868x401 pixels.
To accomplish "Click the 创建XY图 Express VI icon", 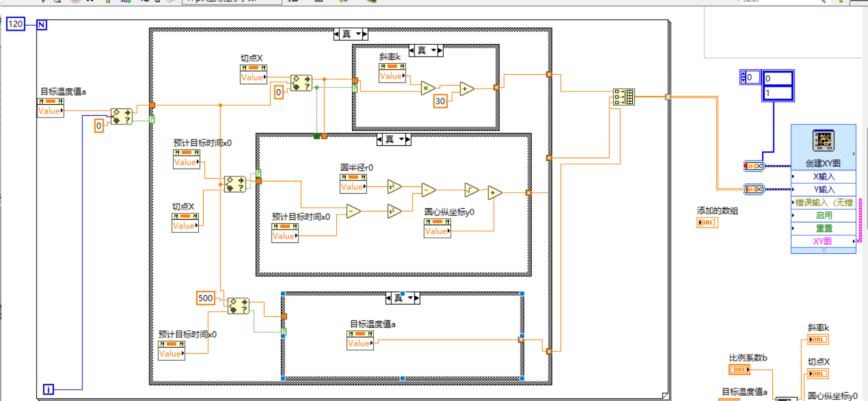I will point(823,140).
